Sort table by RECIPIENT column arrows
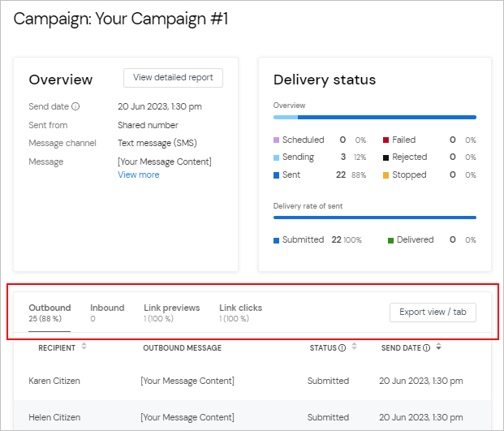504x431 pixels. pos(84,346)
